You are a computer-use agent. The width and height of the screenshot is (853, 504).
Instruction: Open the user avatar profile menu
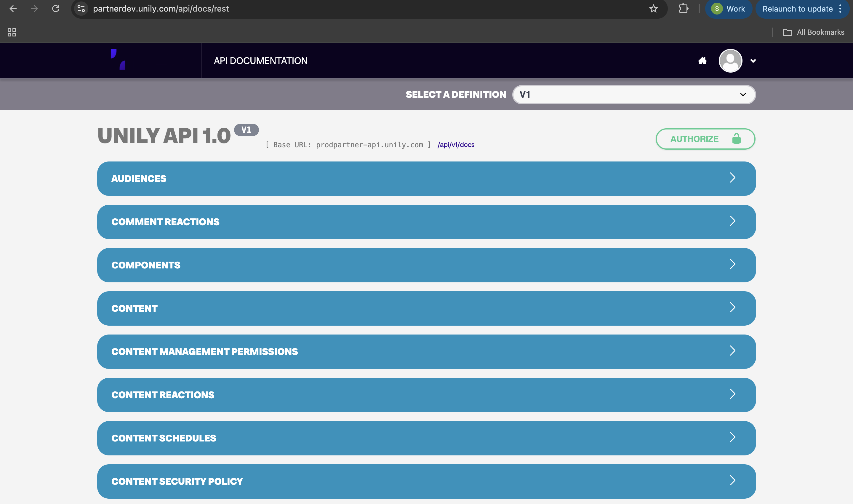tap(730, 61)
